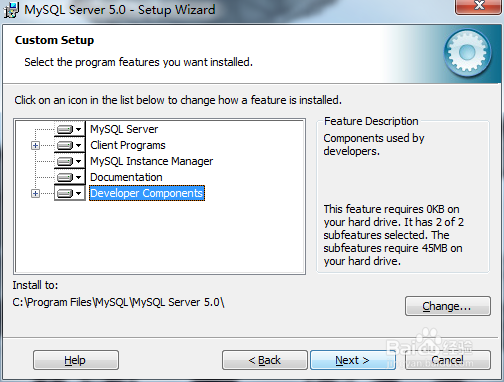The height and width of the screenshot is (382, 504).
Task: Click the MySQL Instance Manager drive icon
Action: [65, 161]
